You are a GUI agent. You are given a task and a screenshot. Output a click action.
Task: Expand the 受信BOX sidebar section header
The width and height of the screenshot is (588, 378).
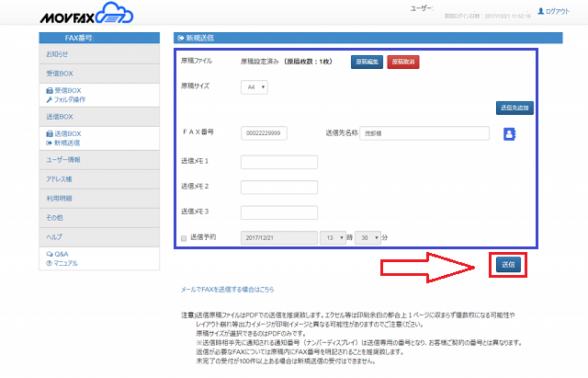coord(99,74)
